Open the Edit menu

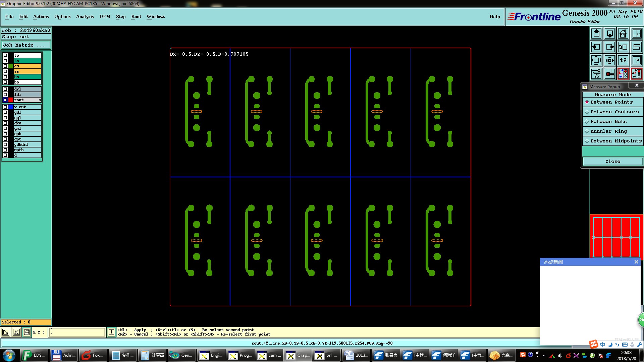click(23, 16)
